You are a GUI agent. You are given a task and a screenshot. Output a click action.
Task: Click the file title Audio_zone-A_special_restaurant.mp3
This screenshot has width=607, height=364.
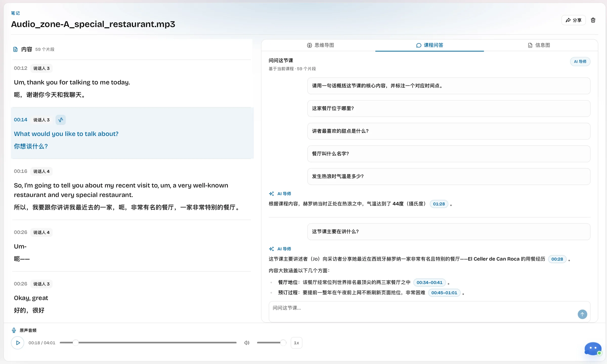(x=93, y=24)
